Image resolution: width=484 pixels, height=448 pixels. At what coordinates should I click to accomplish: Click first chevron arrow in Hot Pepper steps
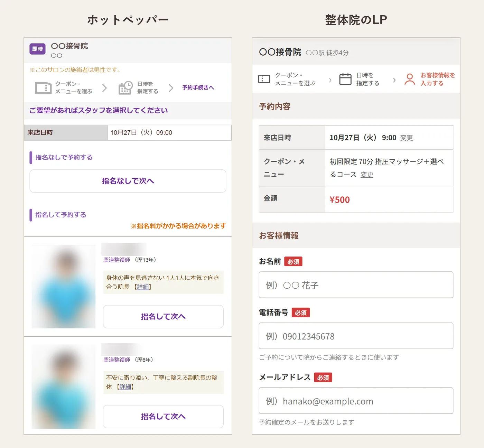click(x=104, y=88)
